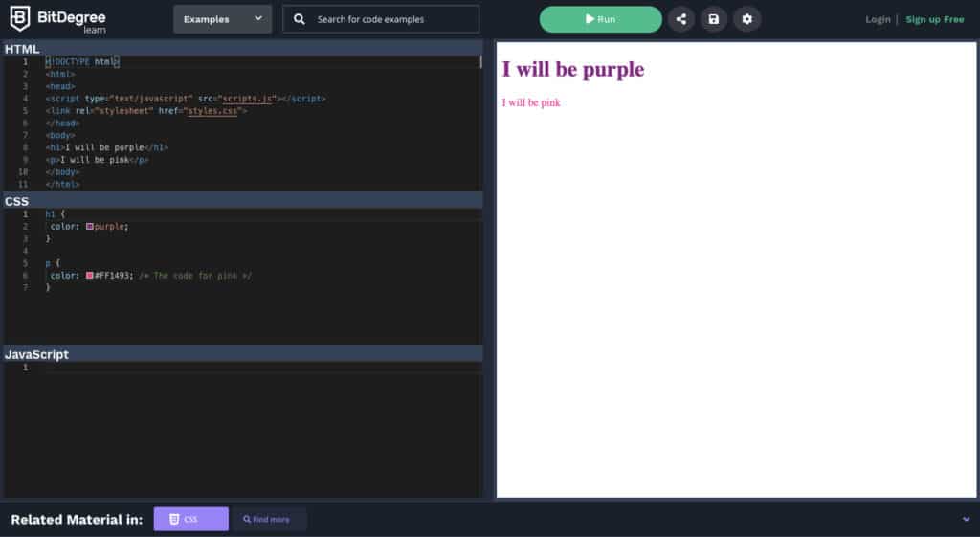Expand the Related Material chevron at bottom right
Screen dimensions: 980x537
pos(966,519)
